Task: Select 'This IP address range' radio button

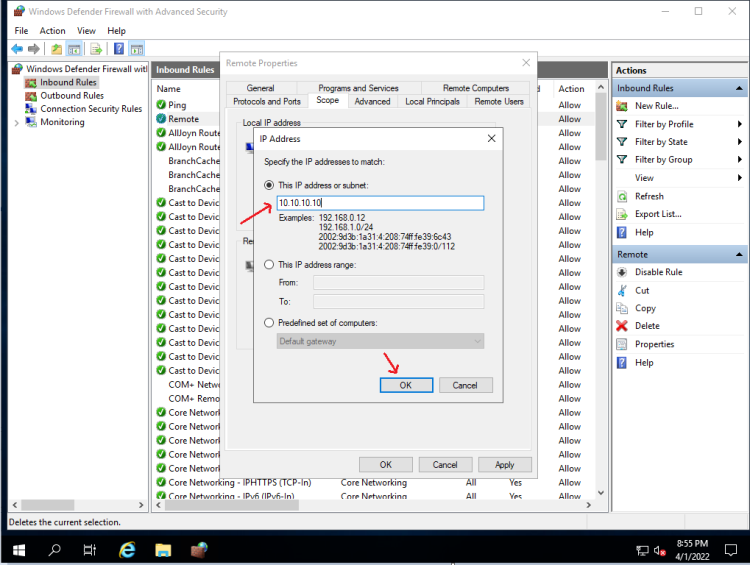Action: [x=269, y=265]
